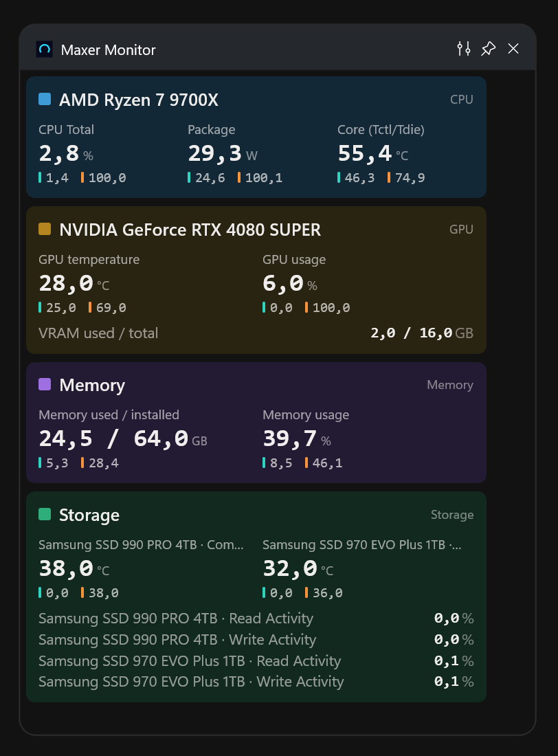This screenshot has height=756, width=558.
Task: Click the yellow GPU color square
Action: (45, 229)
